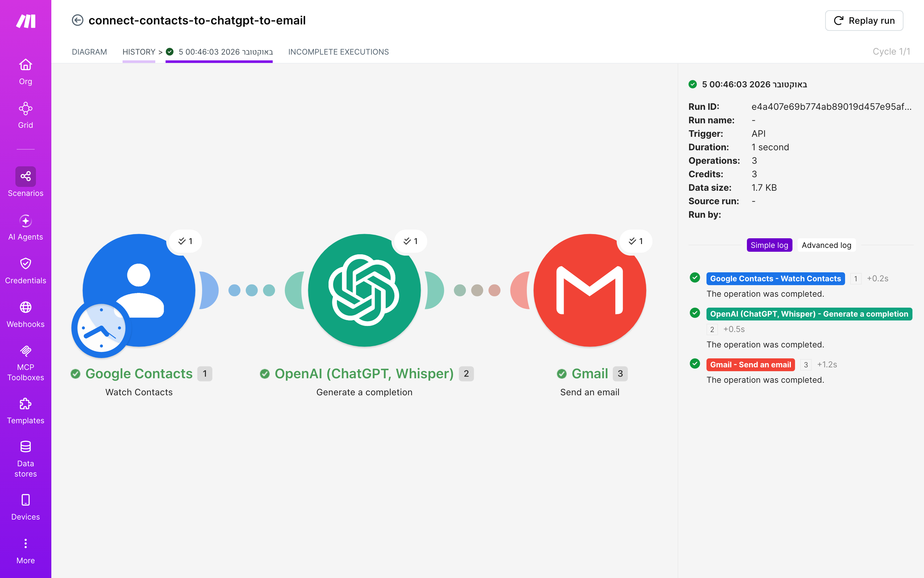Image resolution: width=924 pixels, height=578 pixels.
Task: Click the back arrow next to scenario title
Action: (x=78, y=20)
